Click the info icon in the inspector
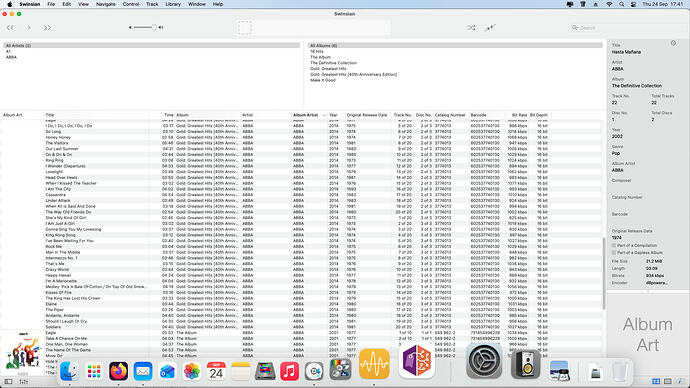Viewport: 690px width, 388px height. pos(673,43)
